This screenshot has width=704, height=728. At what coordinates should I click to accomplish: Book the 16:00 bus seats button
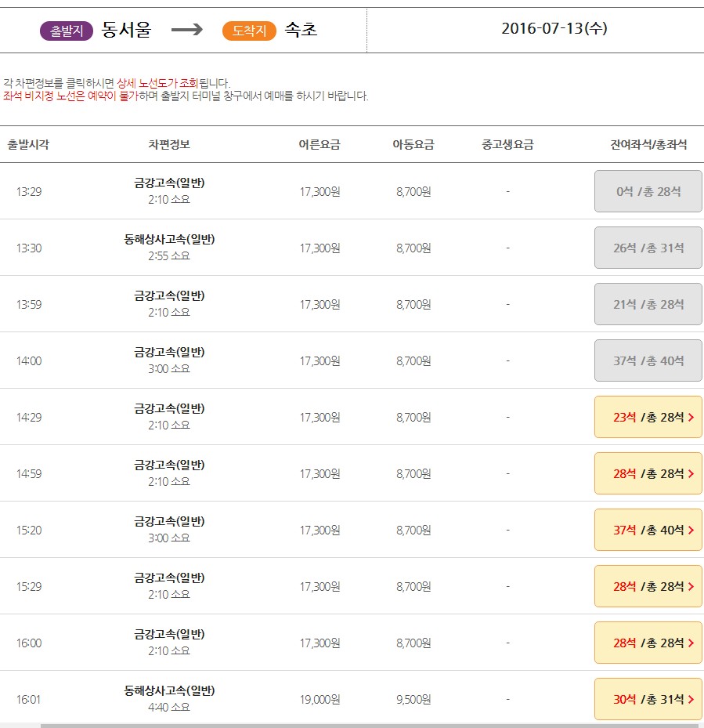pyautogui.click(x=648, y=643)
